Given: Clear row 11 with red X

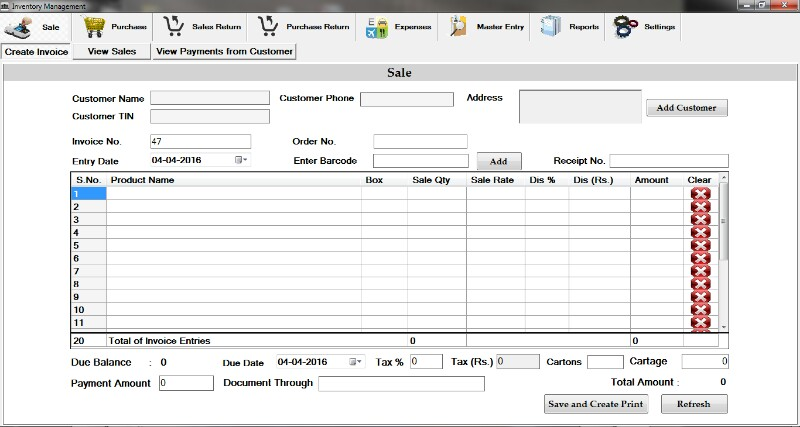Looking at the screenshot, I should click(x=700, y=322).
